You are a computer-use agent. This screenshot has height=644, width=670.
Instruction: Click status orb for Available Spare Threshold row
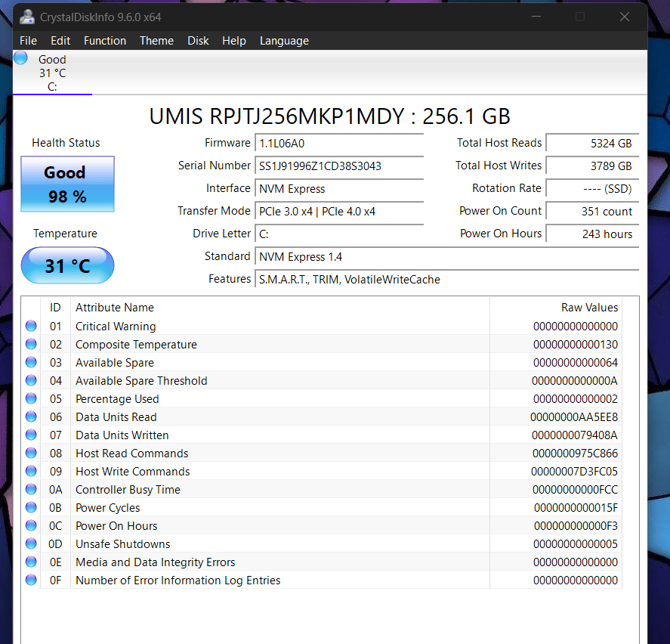click(31, 380)
